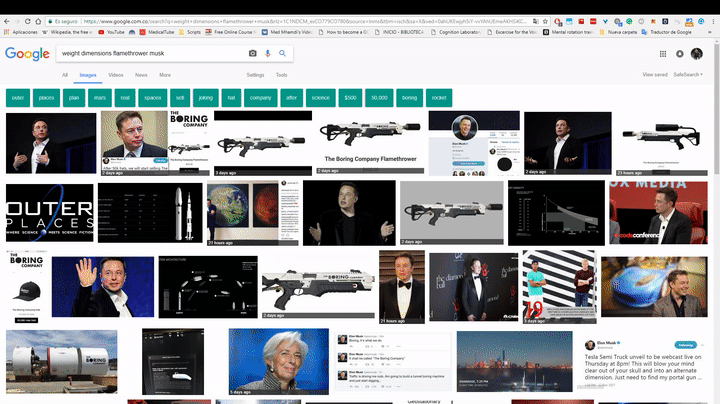Viewport: 720px width, 404px height.
Task: Open Google notifications bell icon
Action: coord(680,54)
